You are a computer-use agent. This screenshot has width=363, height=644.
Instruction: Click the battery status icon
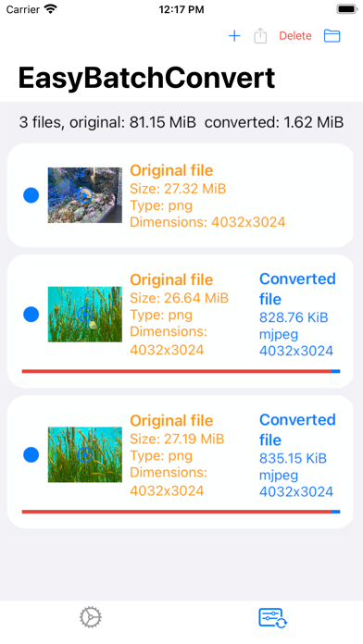(x=347, y=9)
